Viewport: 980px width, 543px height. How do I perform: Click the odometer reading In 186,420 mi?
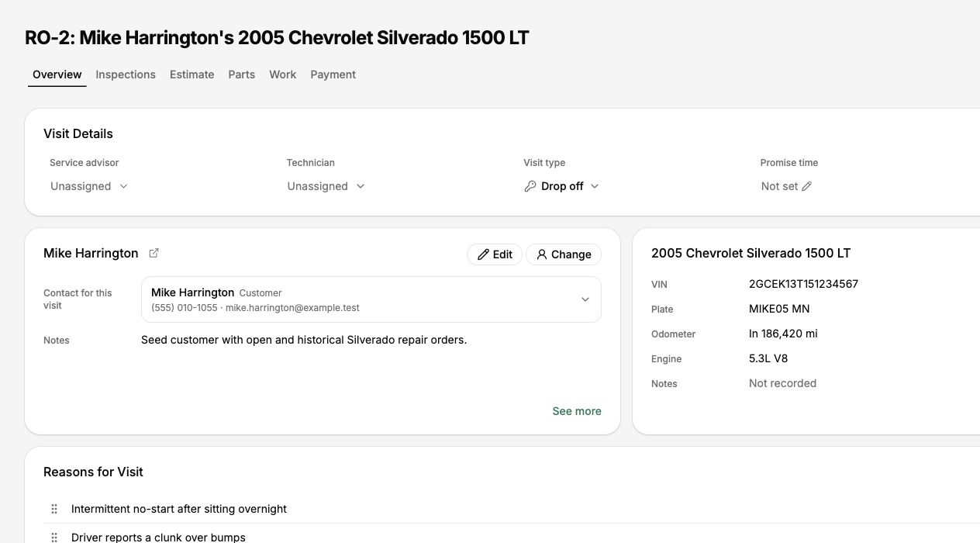(x=783, y=334)
